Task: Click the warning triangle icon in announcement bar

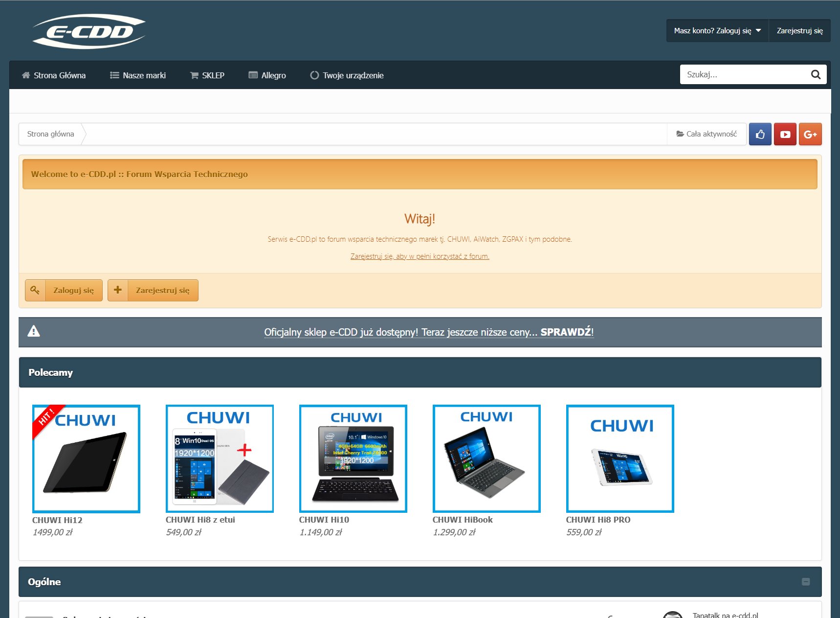Action: [34, 331]
